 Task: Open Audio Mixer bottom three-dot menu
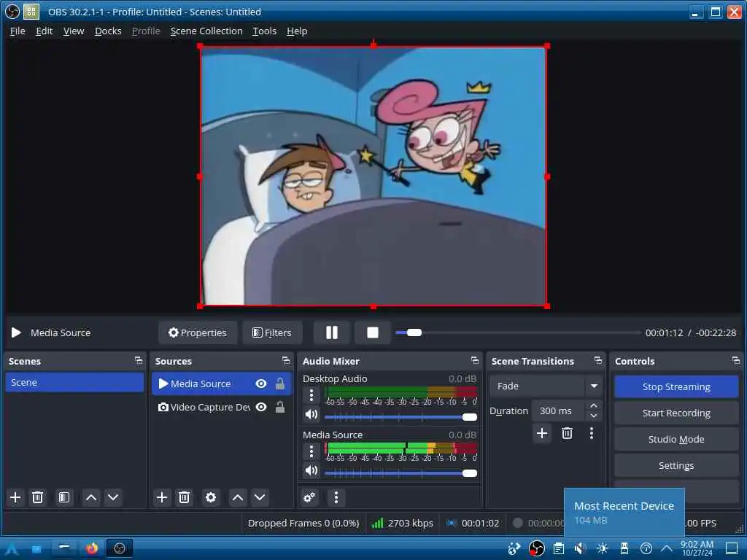coord(336,497)
